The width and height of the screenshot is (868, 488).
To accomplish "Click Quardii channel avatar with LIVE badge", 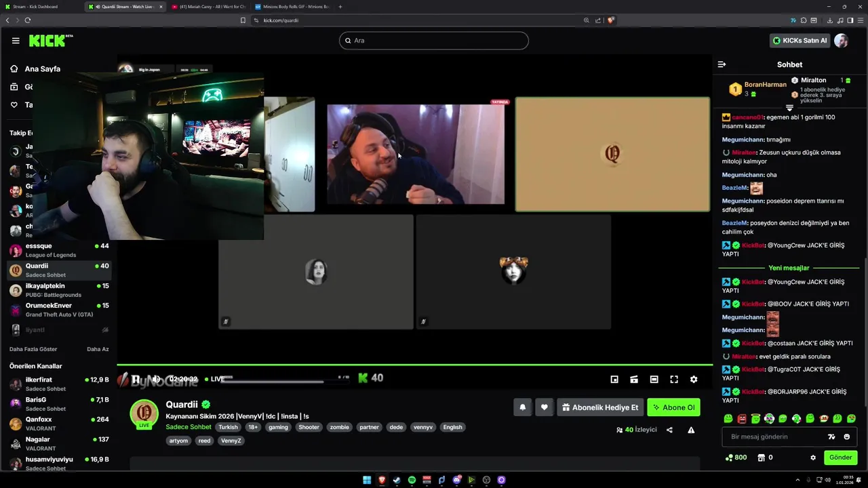I will tap(144, 413).
